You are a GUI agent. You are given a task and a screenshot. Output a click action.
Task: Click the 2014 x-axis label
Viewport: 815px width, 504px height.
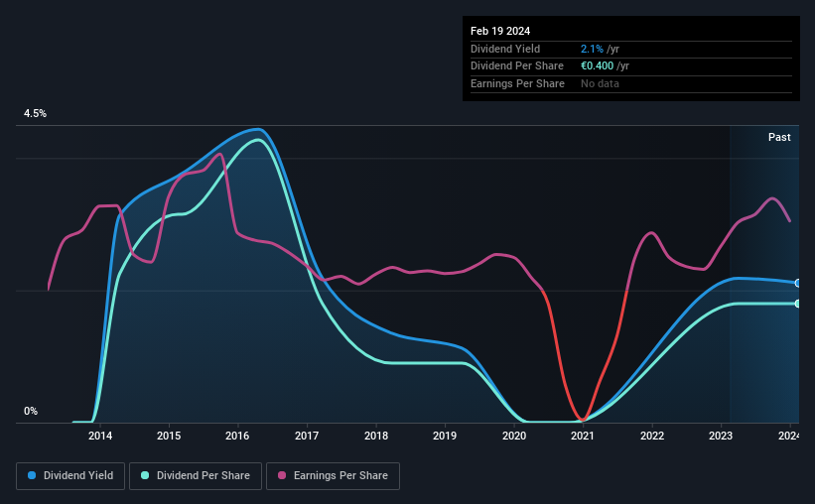pyautogui.click(x=100, y=436)
